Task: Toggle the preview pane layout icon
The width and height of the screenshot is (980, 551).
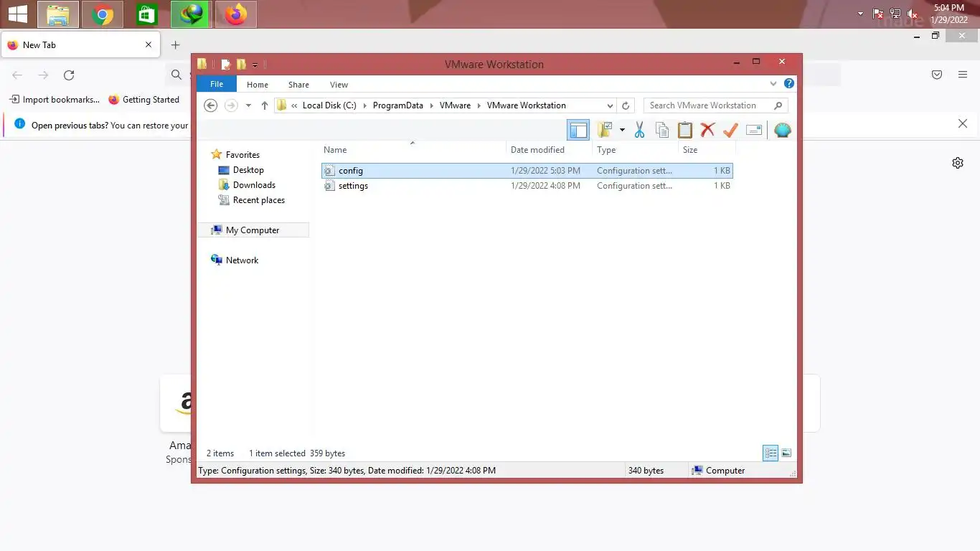Action: 578,130
